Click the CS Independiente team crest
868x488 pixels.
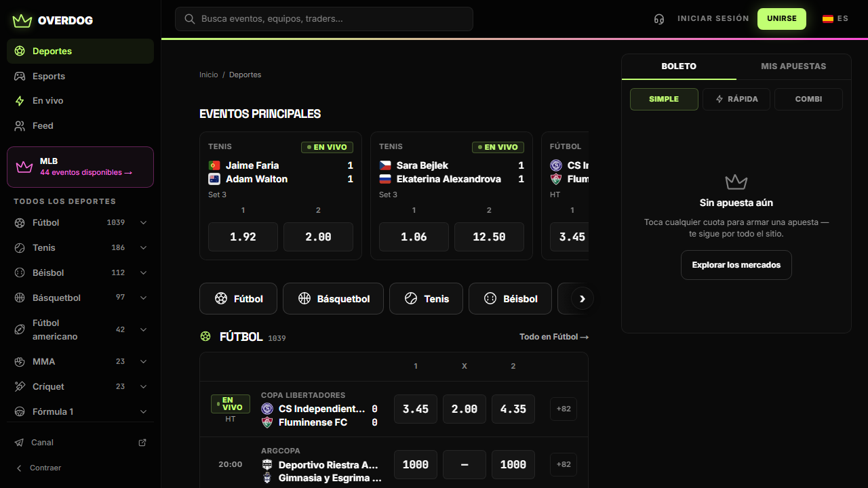pos(267,409)
